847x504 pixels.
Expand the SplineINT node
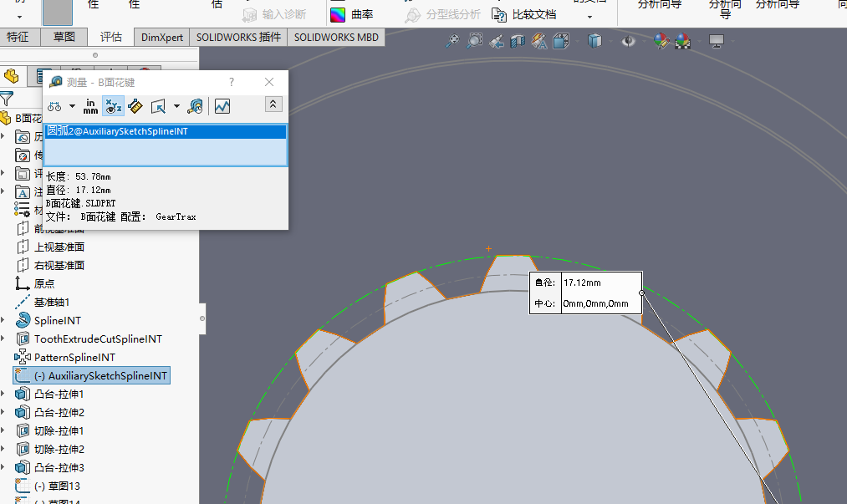(3, 320)
